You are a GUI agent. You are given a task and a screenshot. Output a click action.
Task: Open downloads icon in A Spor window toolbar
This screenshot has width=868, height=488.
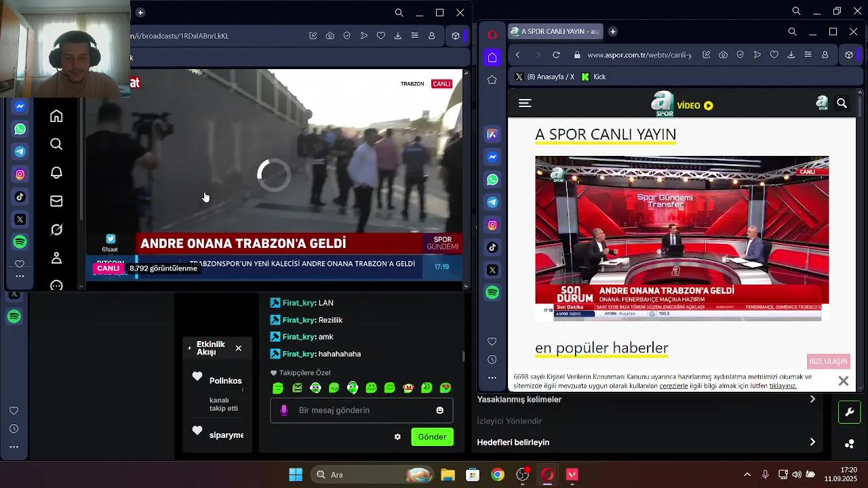click(791, 55)
